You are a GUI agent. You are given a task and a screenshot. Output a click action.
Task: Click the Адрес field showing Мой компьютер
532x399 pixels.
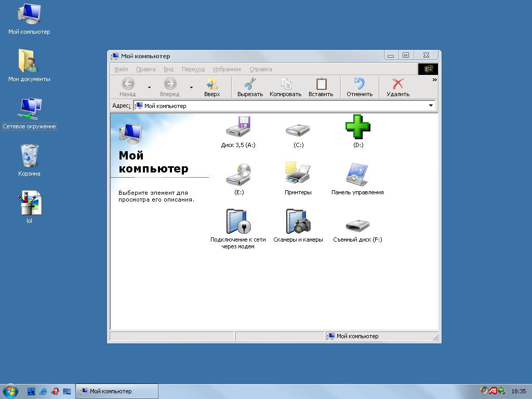284,106
